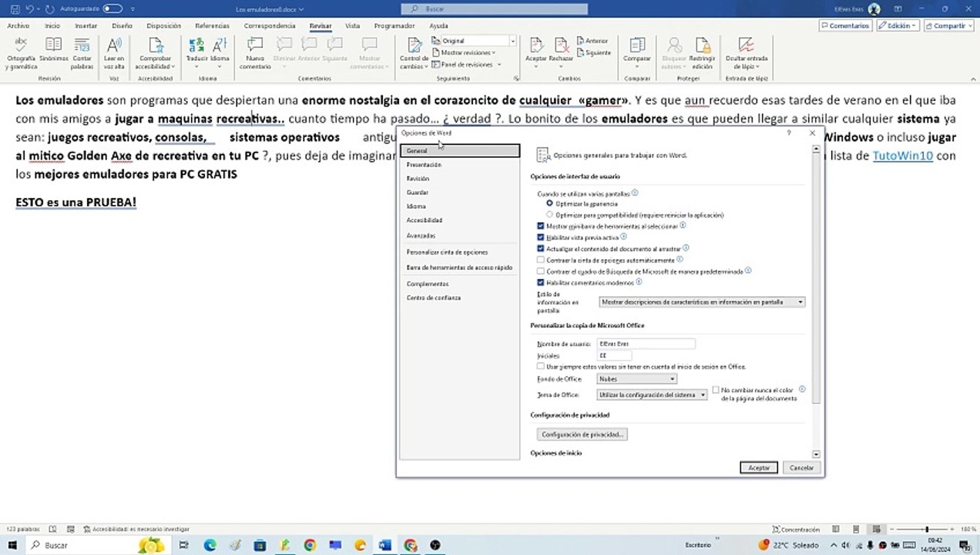Image resolution: width=980 pixels, height=555 pixels.
Task: Check Usar siempre estos valores option
Action: (x=541, y=367)
